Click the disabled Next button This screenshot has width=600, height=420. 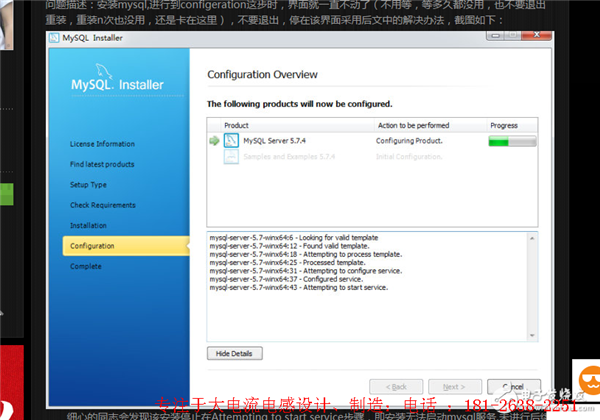(455, 387)
